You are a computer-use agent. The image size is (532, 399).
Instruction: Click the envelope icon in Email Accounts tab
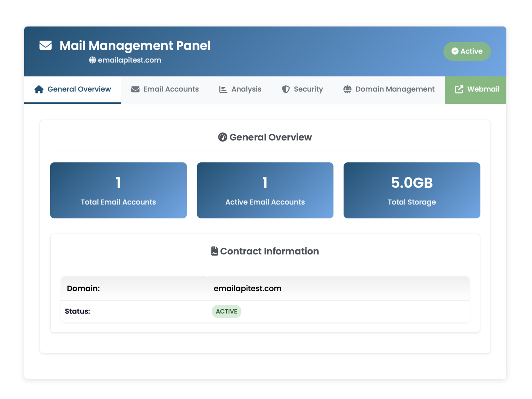coord(135,89)
